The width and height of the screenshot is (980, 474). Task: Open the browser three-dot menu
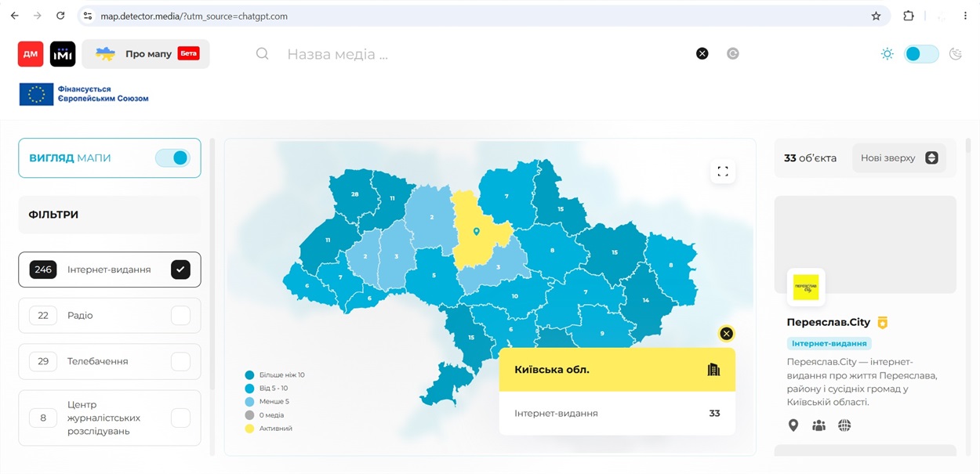click(x=965, y=16)
